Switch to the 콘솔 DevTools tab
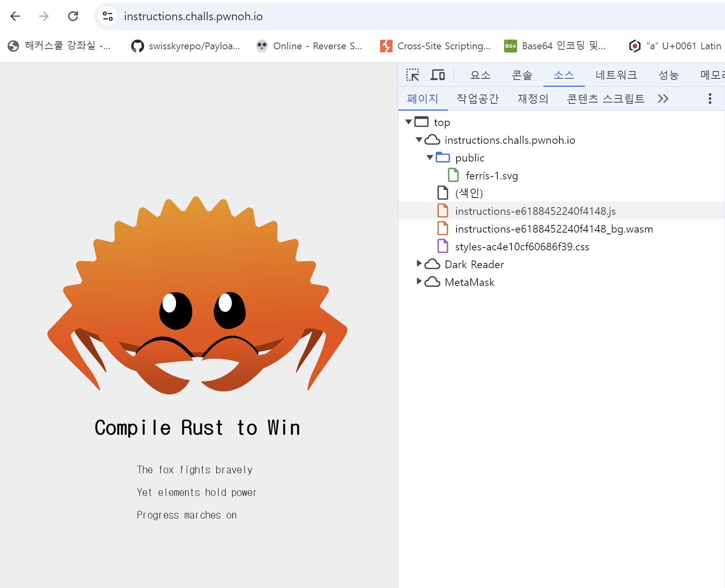Image resolution: width=725 pixels, height=588 pixels. coord(522,75)
